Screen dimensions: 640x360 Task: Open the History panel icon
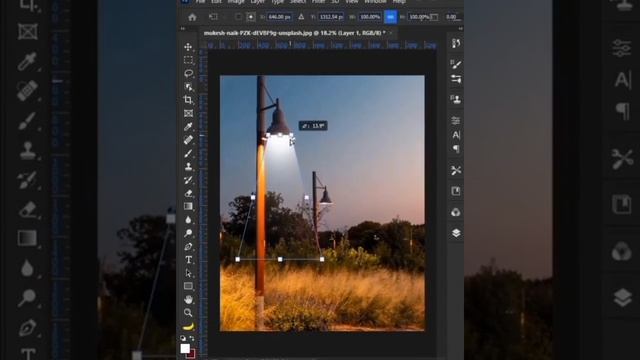(x=456, y=44)
